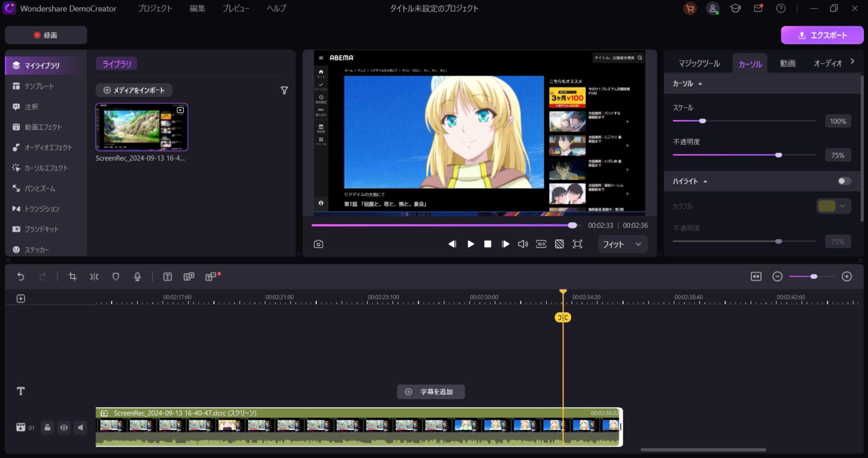Viewport: 868px width, 458px height.
Task: Step to next frame in preview
Action: click(505, 244)
